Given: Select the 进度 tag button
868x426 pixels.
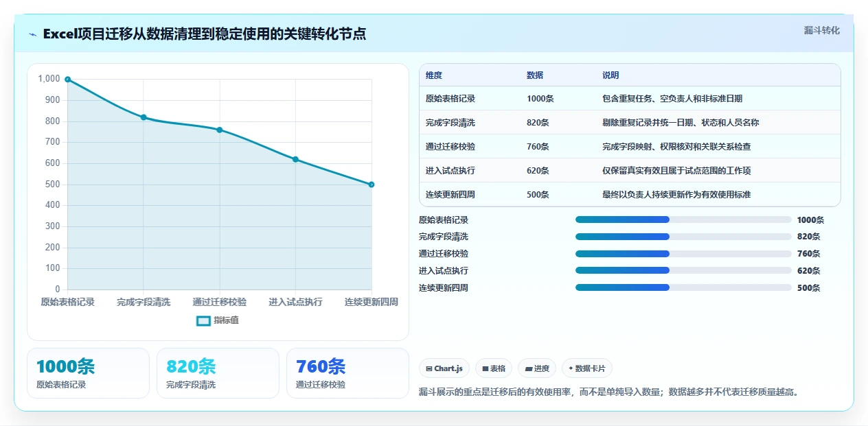Looking at the screenshot, I should [x=537, y=368].
